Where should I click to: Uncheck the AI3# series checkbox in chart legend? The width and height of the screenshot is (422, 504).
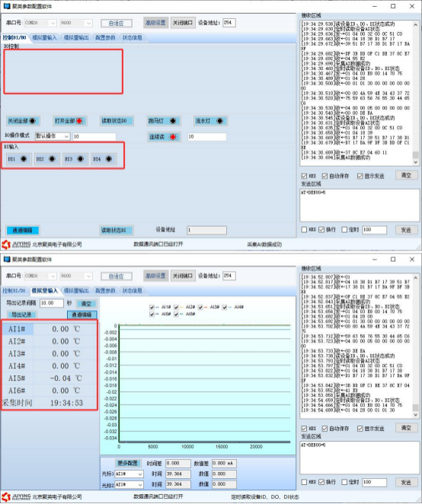pos(200,308)
